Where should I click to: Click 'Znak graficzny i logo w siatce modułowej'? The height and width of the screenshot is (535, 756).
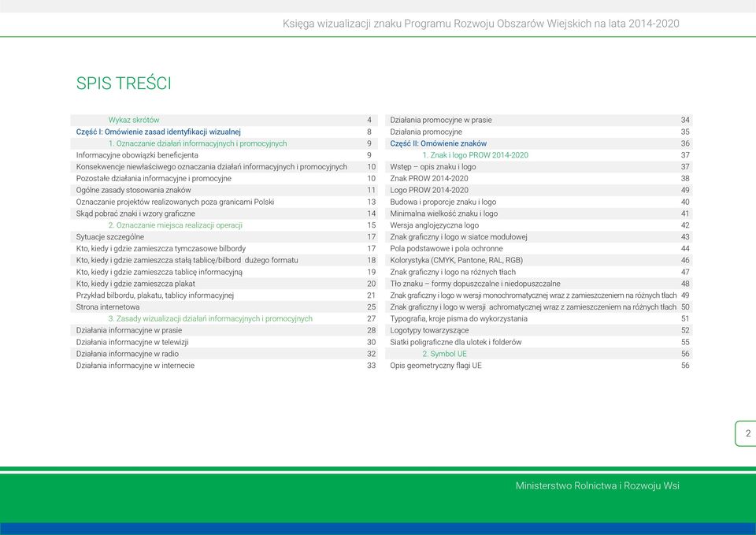[x=458, y=237]
